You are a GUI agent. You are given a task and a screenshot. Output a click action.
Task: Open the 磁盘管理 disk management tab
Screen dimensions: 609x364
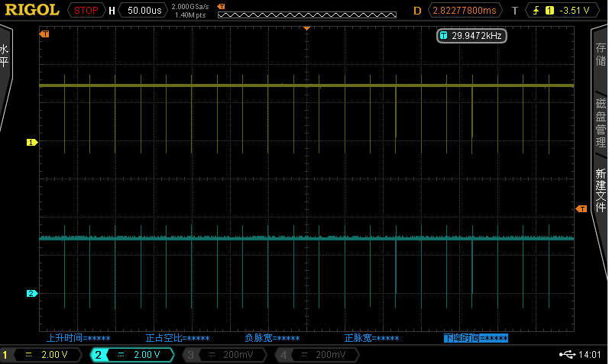tap(601, 122)
